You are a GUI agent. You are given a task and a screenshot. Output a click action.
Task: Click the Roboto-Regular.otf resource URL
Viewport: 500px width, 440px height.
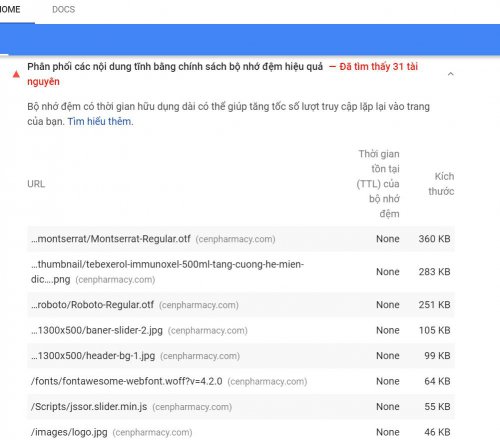(x=92, y=305)
